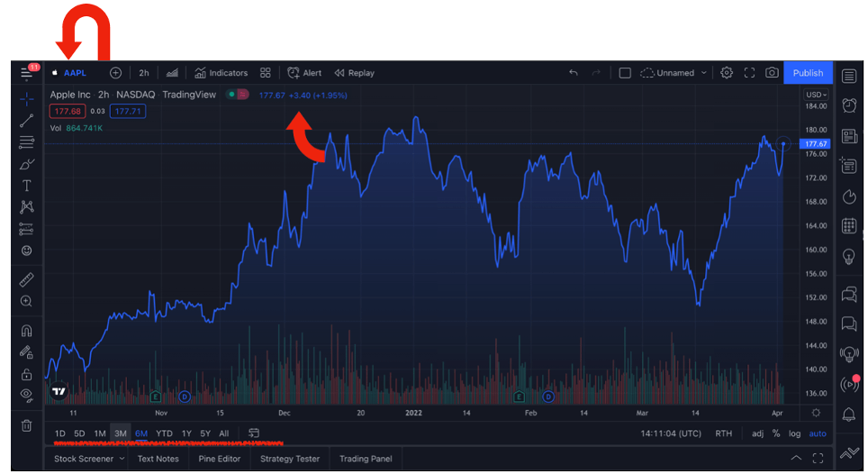The width and height of the screenshot is (868, 474).
Task: Open the emoji icons tool
Action: click(x=27, y=251)
